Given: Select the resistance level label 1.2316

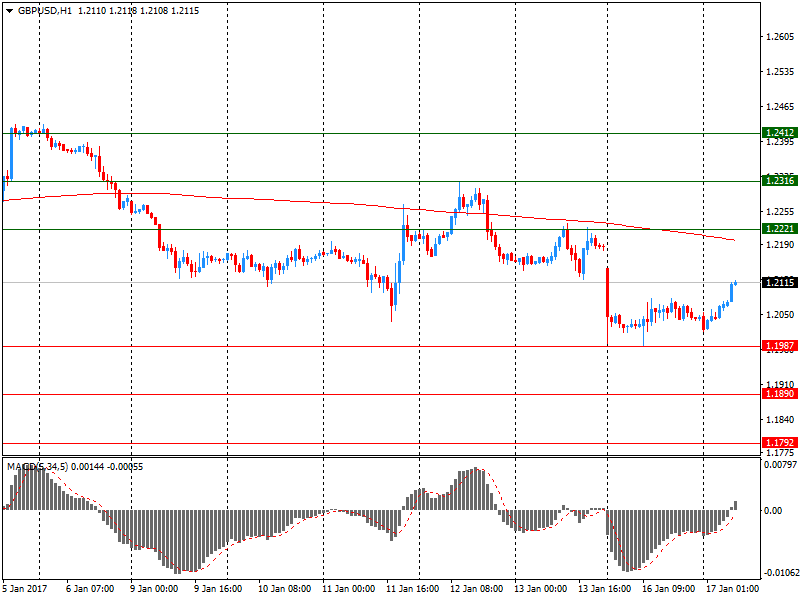Looking at the screenshot, I should point(779,181).
